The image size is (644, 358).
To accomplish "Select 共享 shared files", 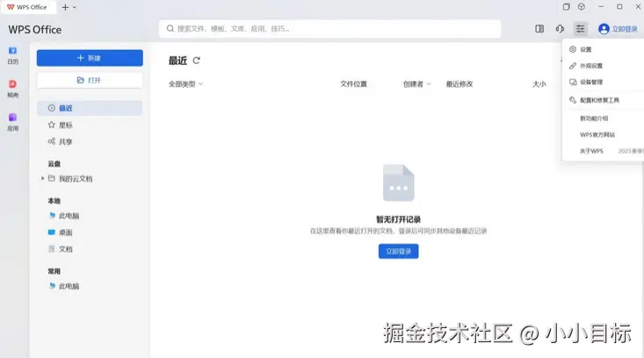I will click(60, 141).
